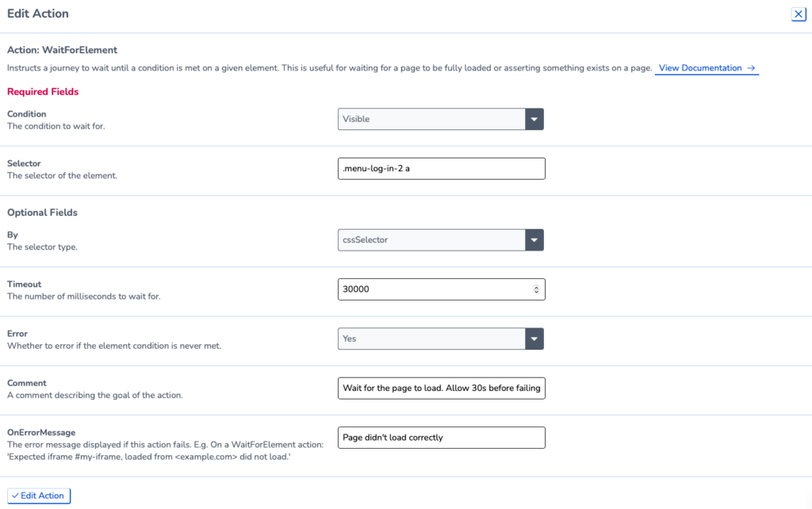Click the 'Selector' field label
This screenshot has width=812, height=509.
point(24,163)
